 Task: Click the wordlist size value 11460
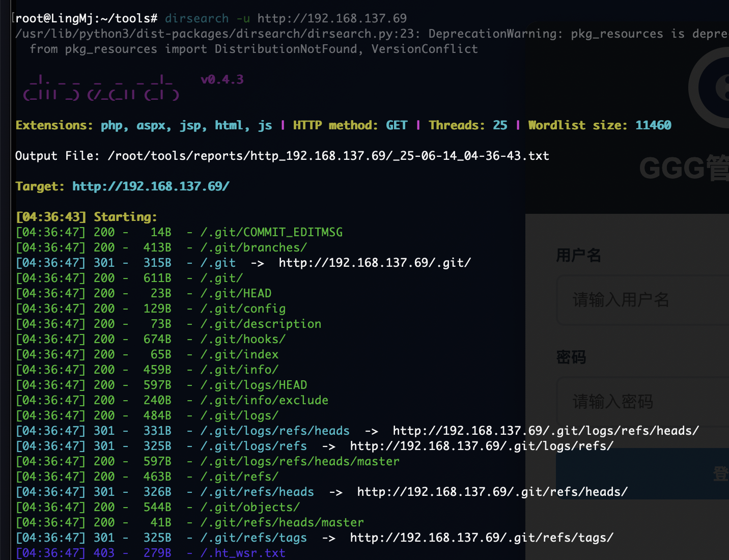(653, 125)
